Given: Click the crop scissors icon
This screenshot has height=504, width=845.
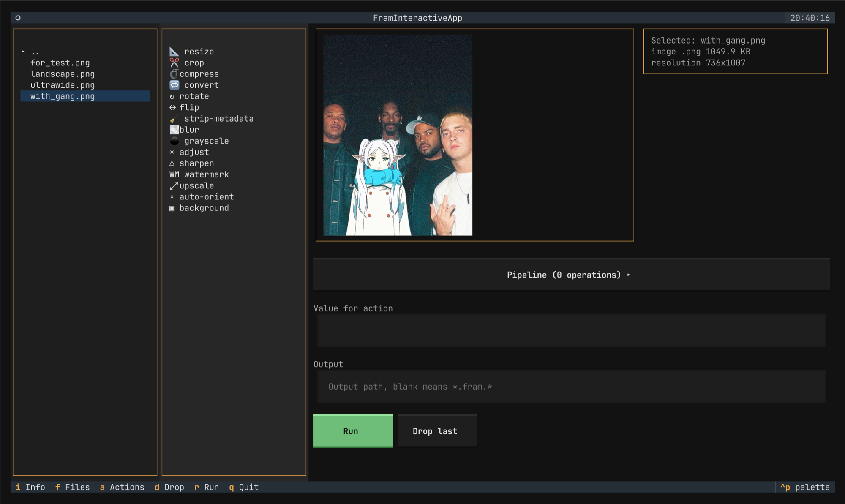Looking at the screenshot, I should tap(174, 63).
